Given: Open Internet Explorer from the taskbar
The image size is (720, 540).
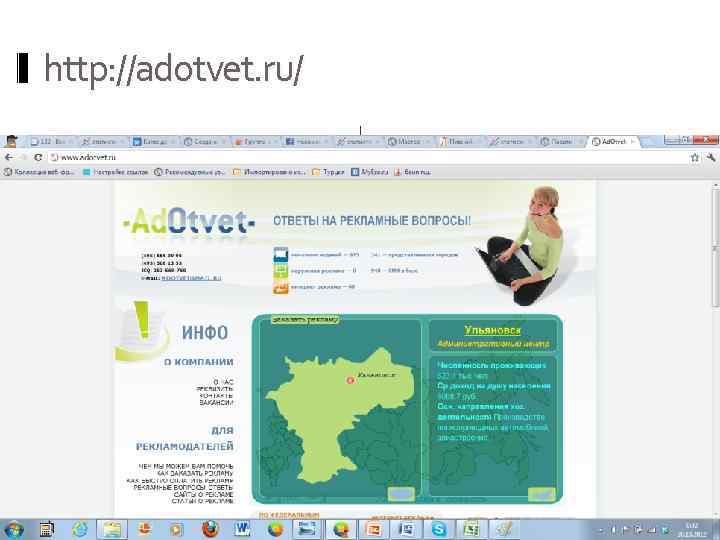Looking at the screenshot, I should tap(79, 530).
